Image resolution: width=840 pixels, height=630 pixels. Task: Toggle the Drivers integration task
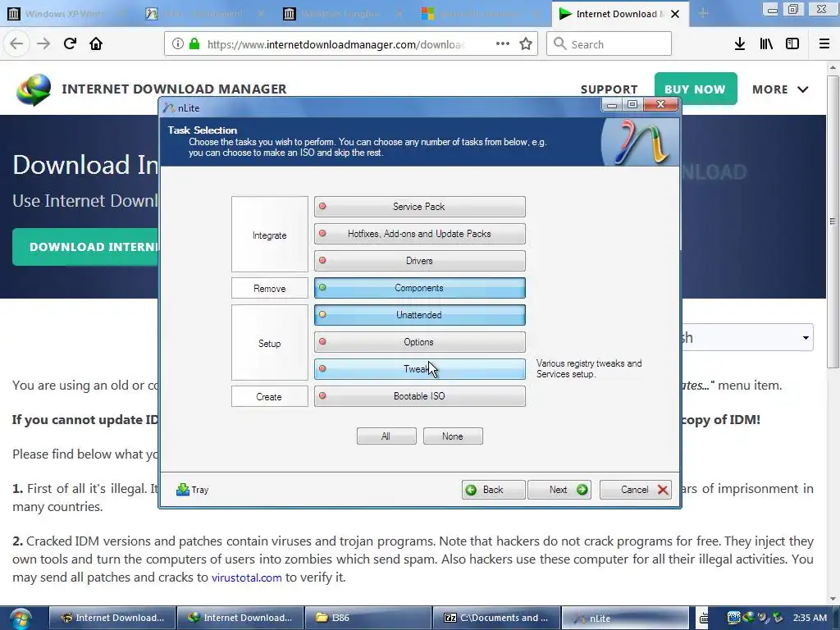point(419,261)
